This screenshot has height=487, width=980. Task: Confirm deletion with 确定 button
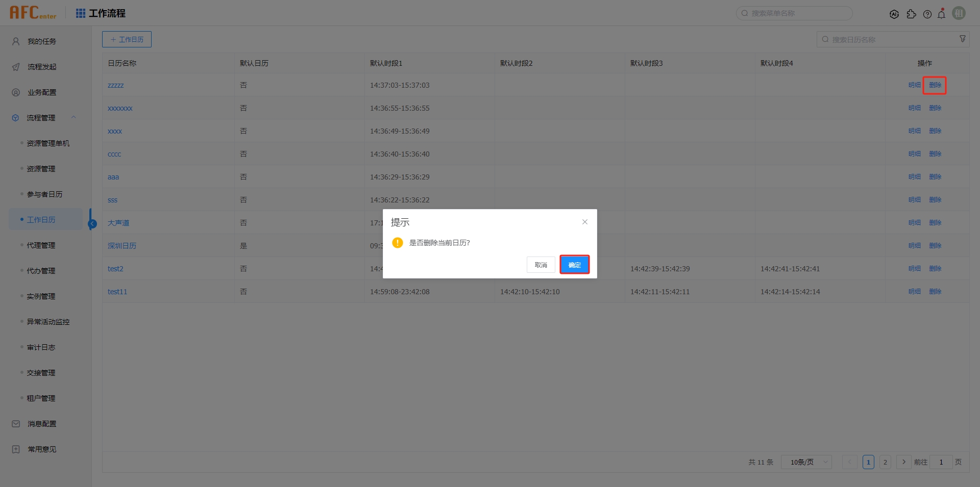(x=574, y=265)
